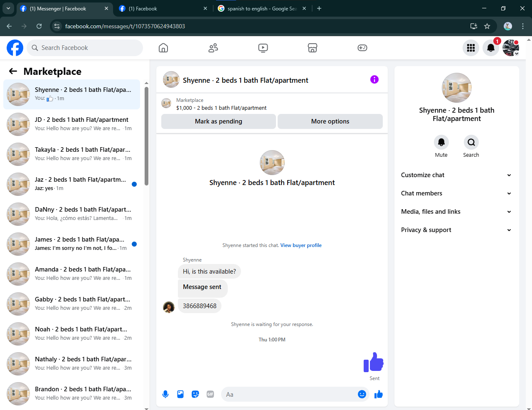The height and width of the screenshot is (410, 532).
Task: Click the 3866889468 message bubble
Action: coord(199,306)
